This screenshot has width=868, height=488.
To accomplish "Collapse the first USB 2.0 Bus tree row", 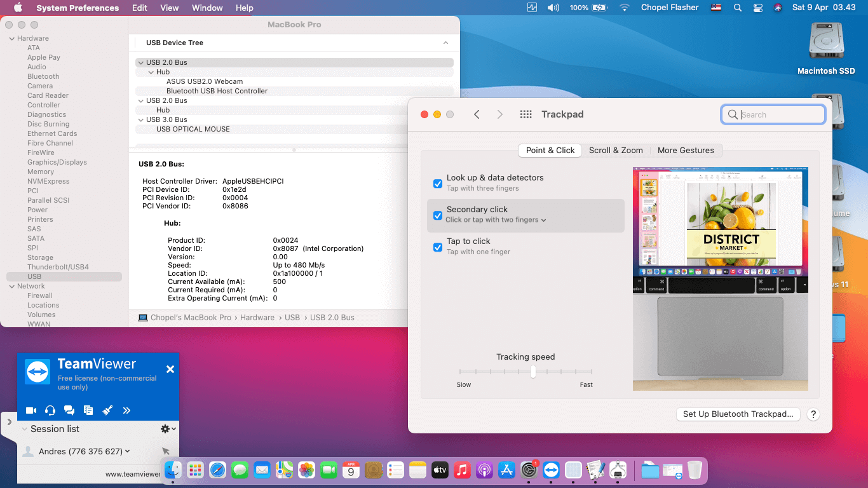I will pos(141,62).
